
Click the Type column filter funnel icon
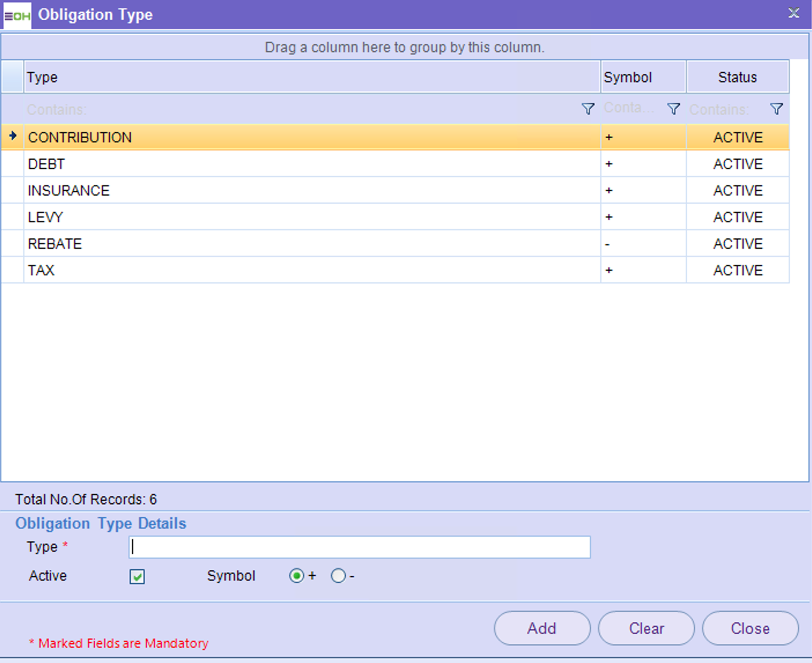pyautogui.click(x=588, y=109)
